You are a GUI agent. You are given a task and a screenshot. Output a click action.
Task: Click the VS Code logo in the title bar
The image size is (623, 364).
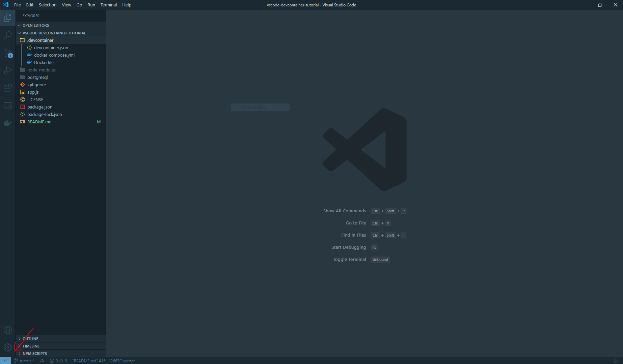point(6,5)
